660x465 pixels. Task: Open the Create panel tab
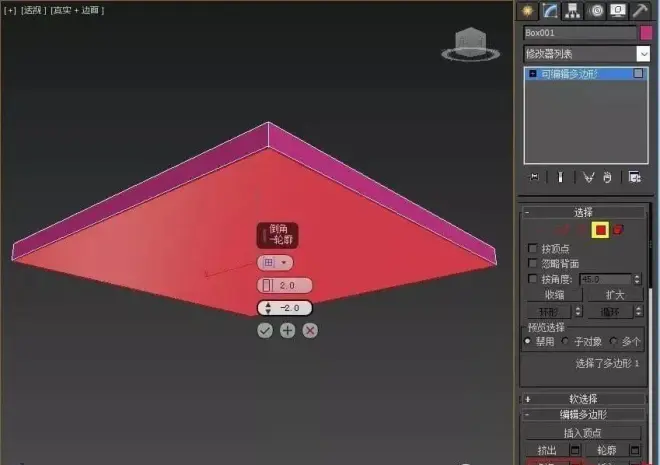527,10
